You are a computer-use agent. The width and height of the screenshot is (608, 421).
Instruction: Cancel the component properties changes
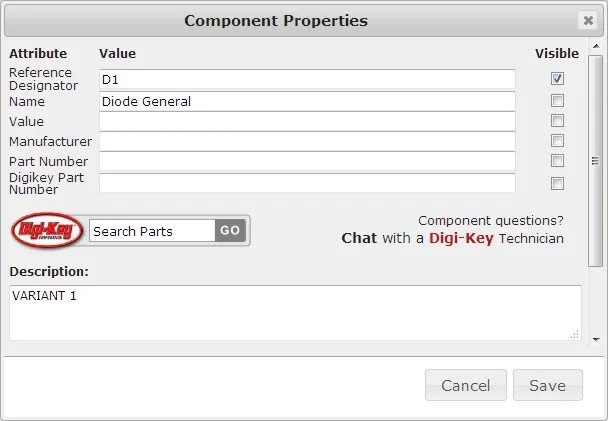click(466, 385)
